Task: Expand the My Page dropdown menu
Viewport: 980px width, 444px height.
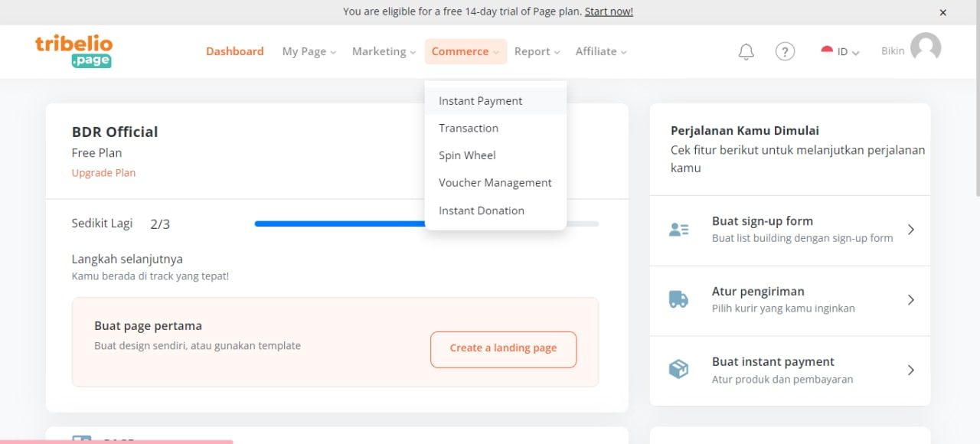Action: point(309,51)
